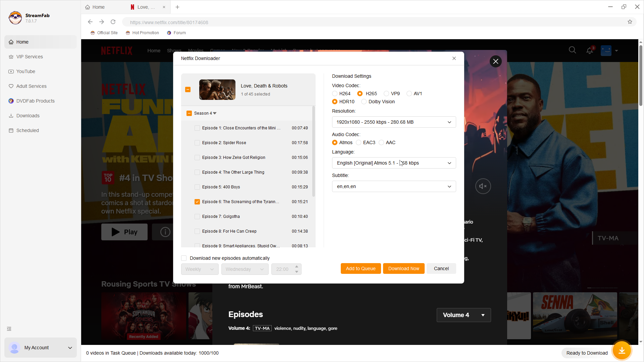Cancel the Netflix Downloader dialog

[x=441, y=268]
